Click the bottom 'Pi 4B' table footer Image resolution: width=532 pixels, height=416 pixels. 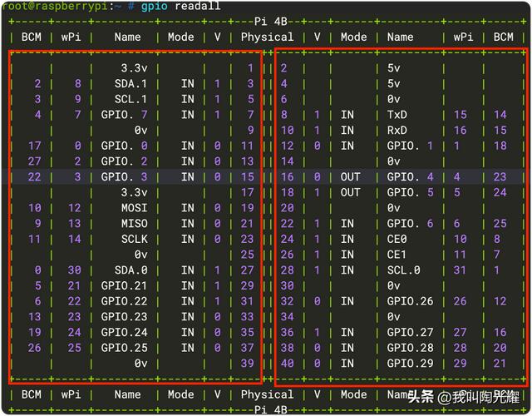(270, 409)
